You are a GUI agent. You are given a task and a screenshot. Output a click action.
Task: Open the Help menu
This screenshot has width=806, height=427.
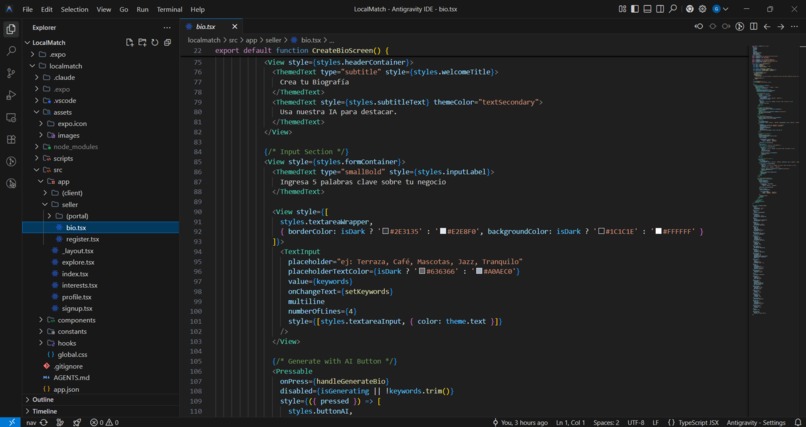pos(197,9)
